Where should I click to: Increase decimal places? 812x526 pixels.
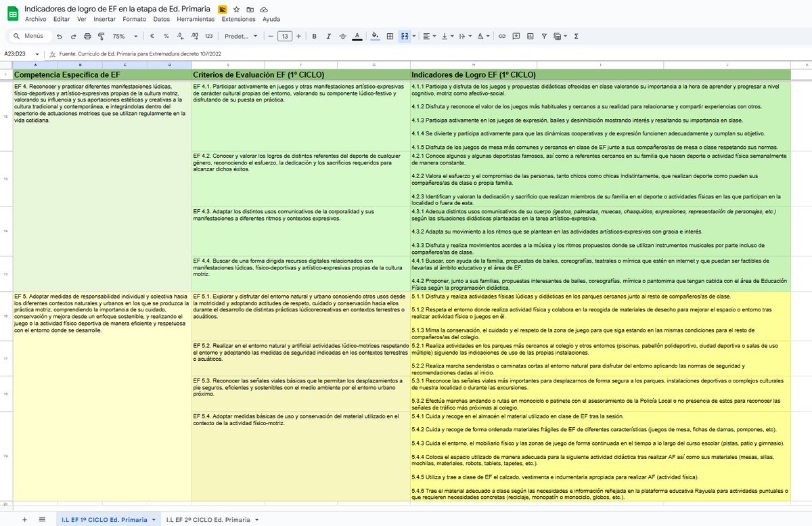[194, 36]
